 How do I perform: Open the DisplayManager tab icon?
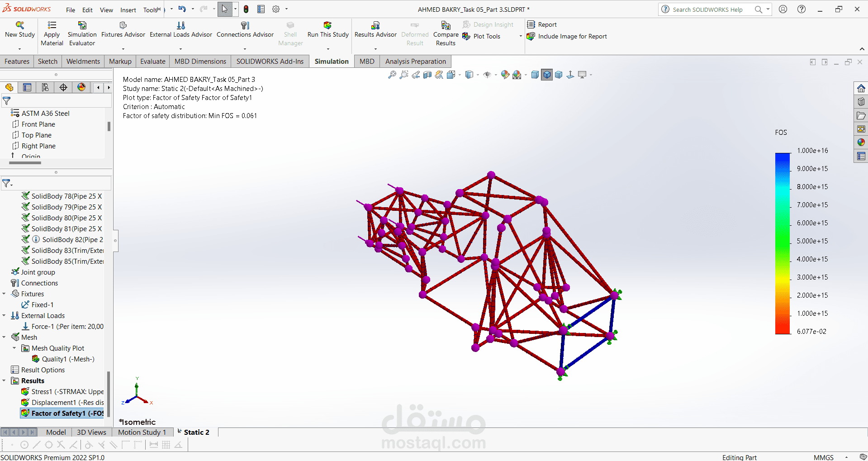[x=81, y=87]
